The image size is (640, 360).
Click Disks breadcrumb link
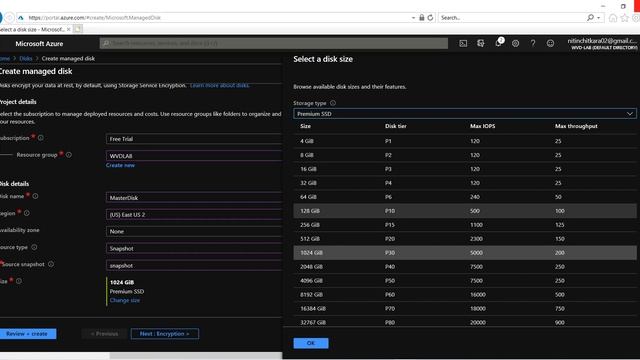coord(26,58)
